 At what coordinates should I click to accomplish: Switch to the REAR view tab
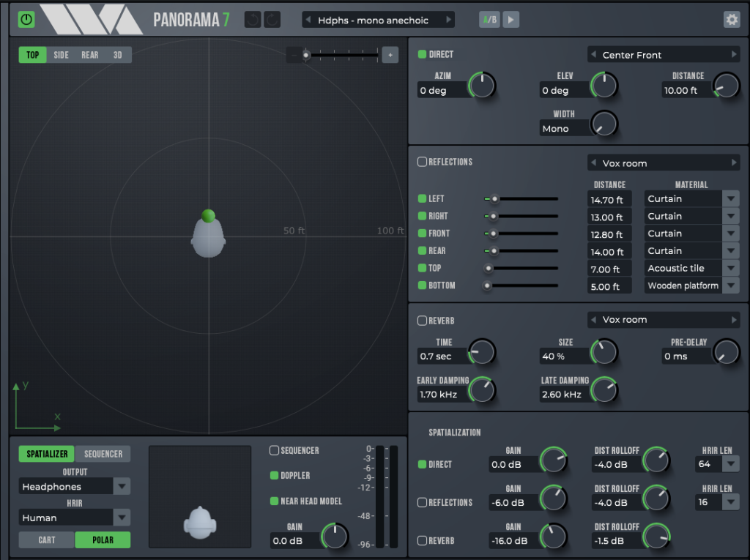89,55
